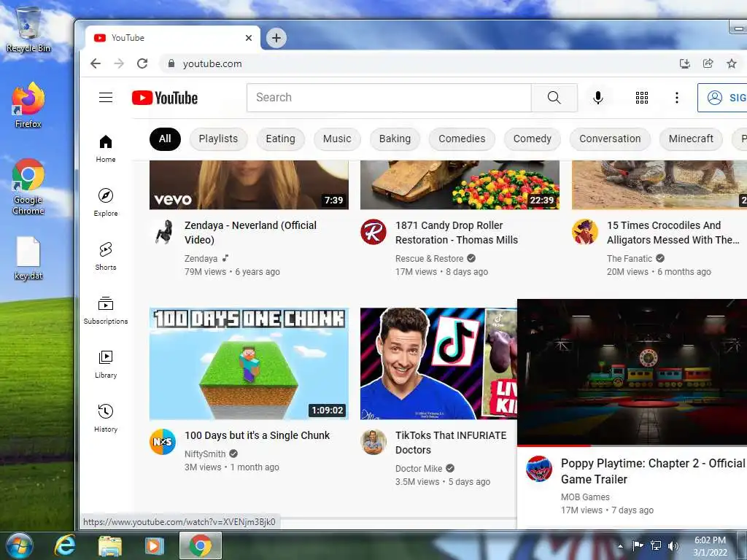Open Explore in the sidebar
This screenshot has height=560, width=747.
coord(106,203)
